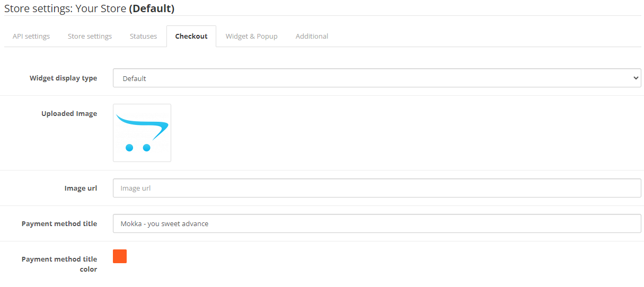Open the orange title color swatch
This screenshot has height=287, width=644.
click(x=120, y=256)
